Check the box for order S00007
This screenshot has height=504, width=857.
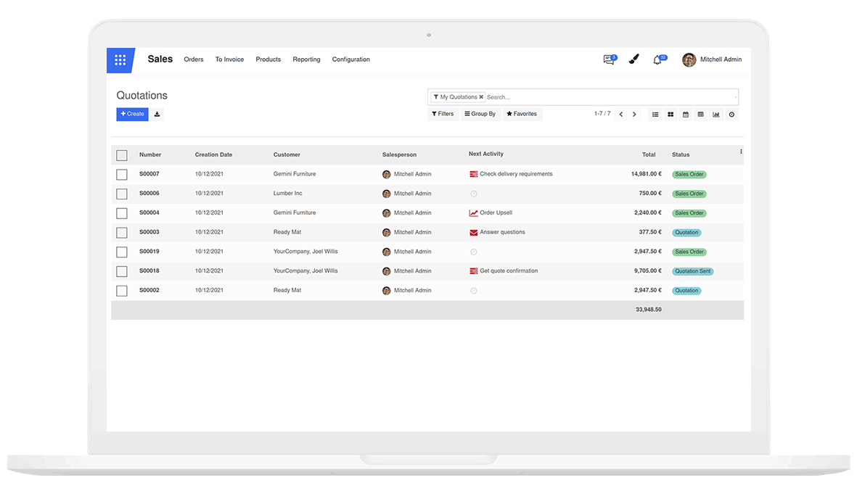pyautogui.click(x=122, y=175)
